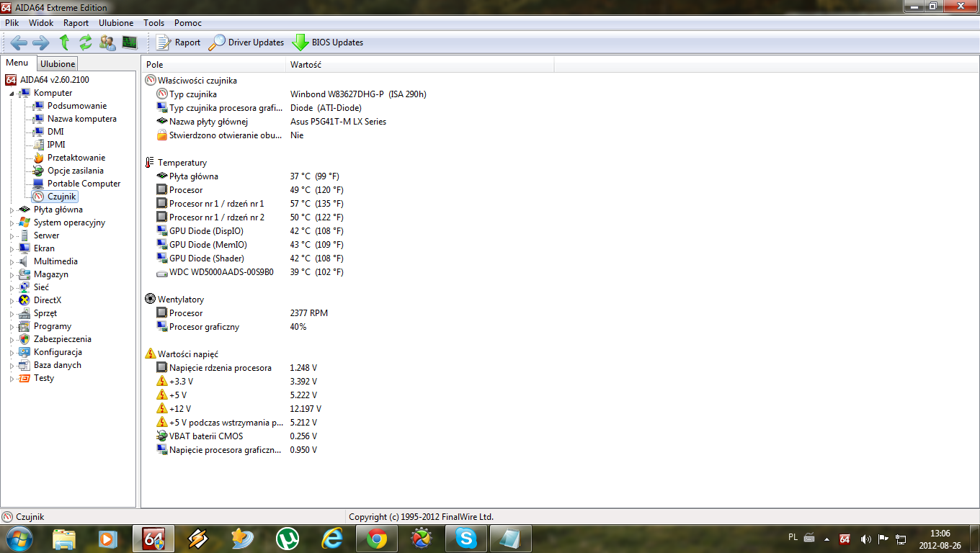The image size is (980, 553).
Task: Click the Baza danych tree icon
Action: (24, 365)
